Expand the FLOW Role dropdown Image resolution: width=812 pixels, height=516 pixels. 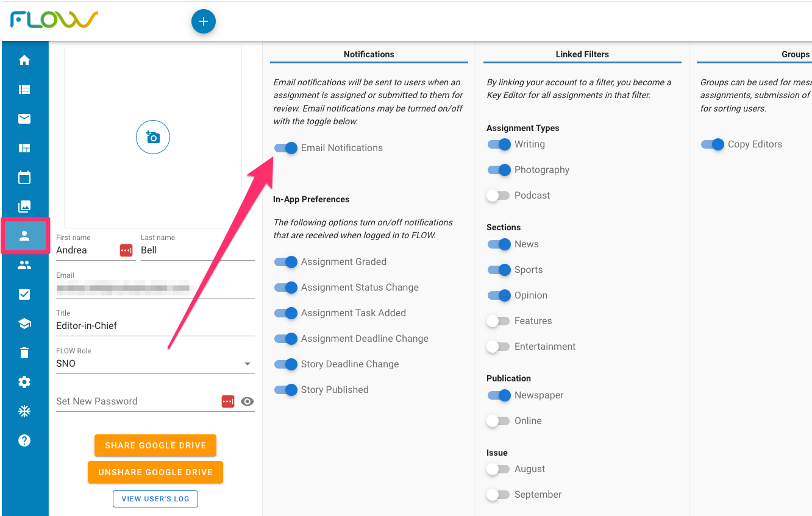155,364
